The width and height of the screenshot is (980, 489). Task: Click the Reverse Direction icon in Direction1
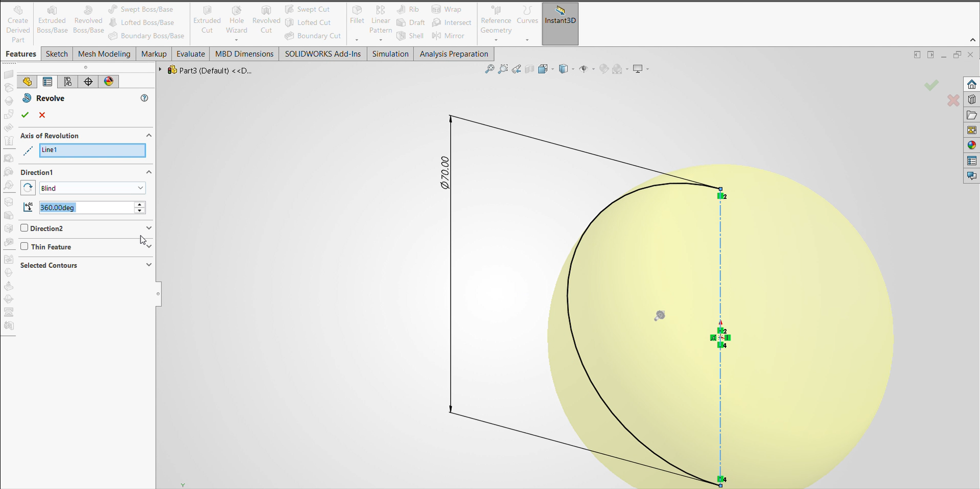coord(28,188)
